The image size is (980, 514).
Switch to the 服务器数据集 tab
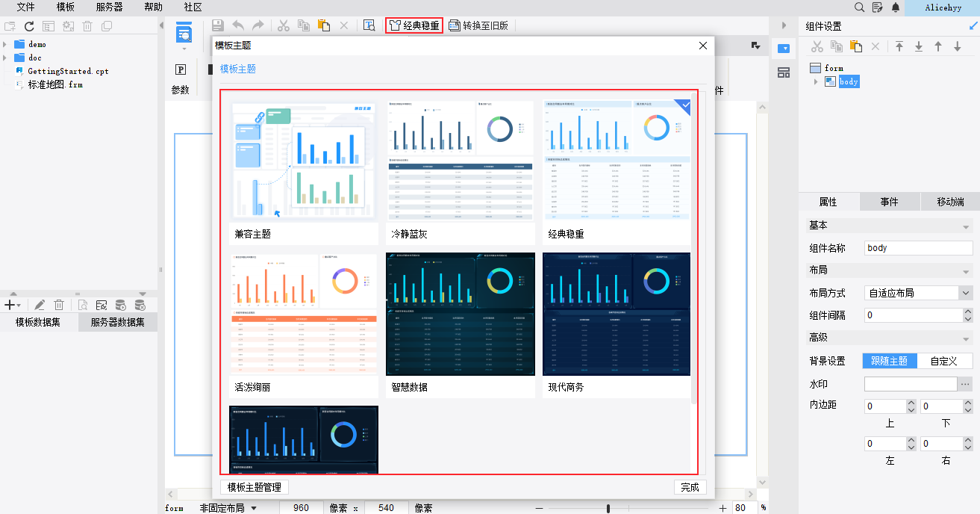point(118,322)
